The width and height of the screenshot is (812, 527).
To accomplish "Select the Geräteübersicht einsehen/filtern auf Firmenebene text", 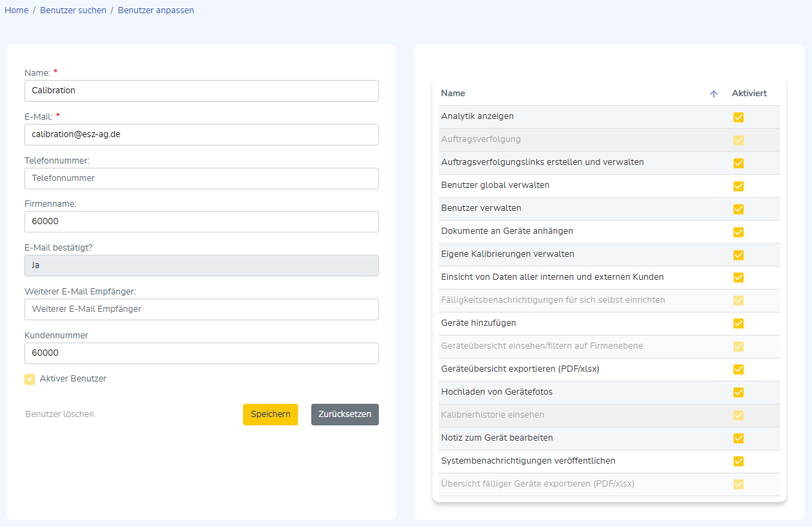I will (x=542, y=346).
